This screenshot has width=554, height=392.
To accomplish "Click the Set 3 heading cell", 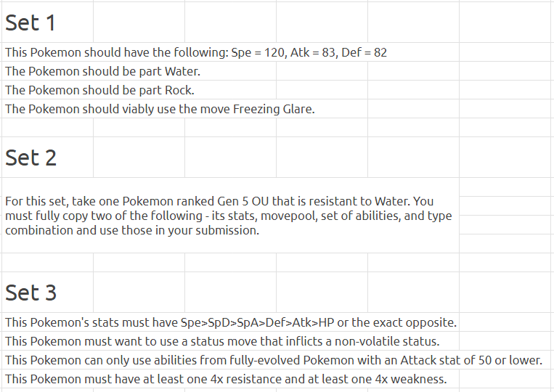I will [31, 293].
